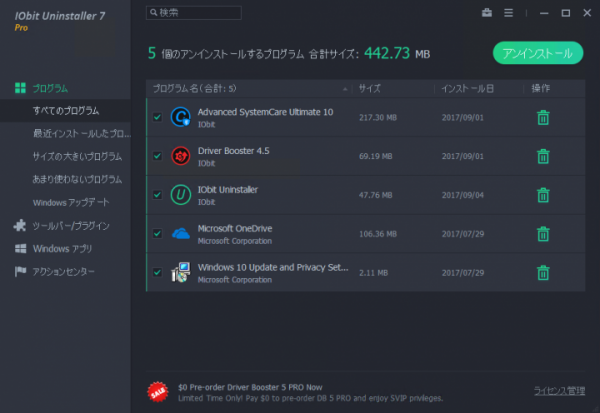Click the 操作 column header
Screen dimensions: 600x413
[x=541, y=89]
